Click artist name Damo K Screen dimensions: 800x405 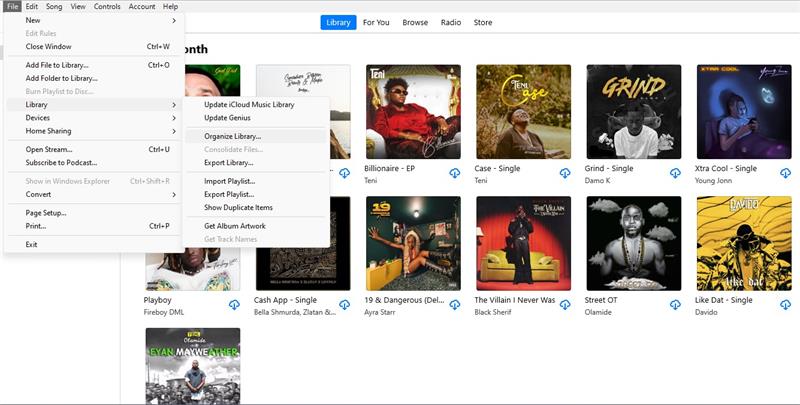point(598,181)
